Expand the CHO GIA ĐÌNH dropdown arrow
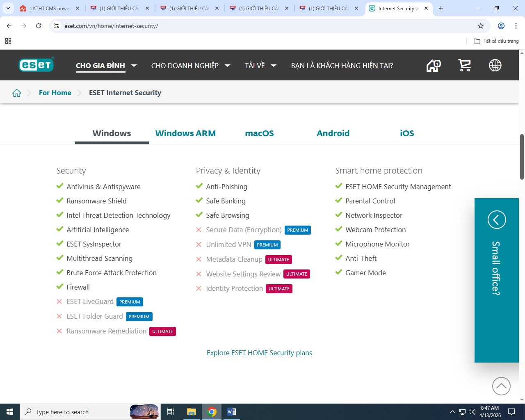This screenshot has width=525, height=420. tap(134, 66)
